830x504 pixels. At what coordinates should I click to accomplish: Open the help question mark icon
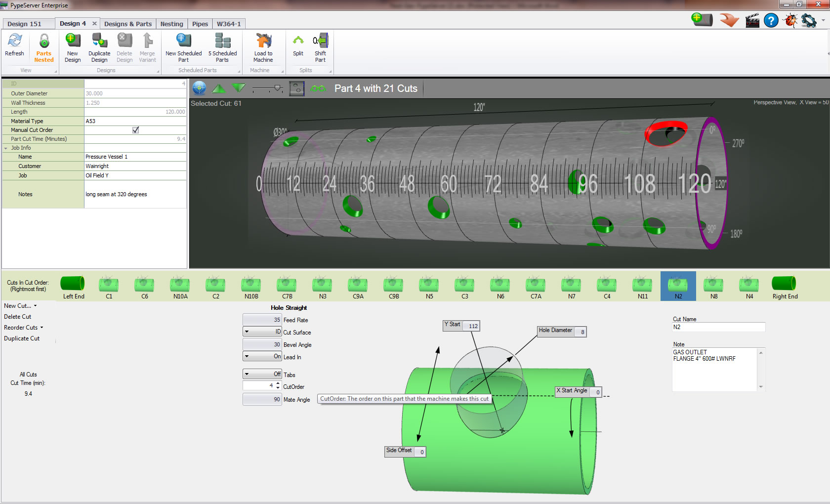771,21
